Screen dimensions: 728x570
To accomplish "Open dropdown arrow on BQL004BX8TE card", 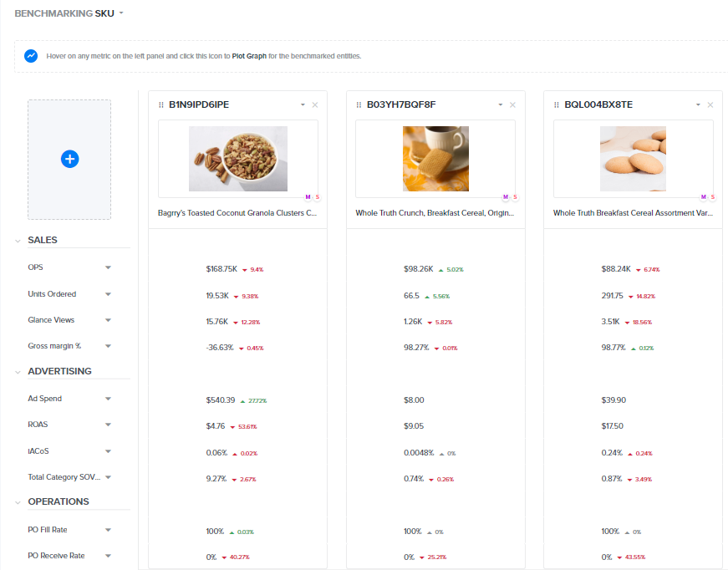I will [x=698, y=105].
